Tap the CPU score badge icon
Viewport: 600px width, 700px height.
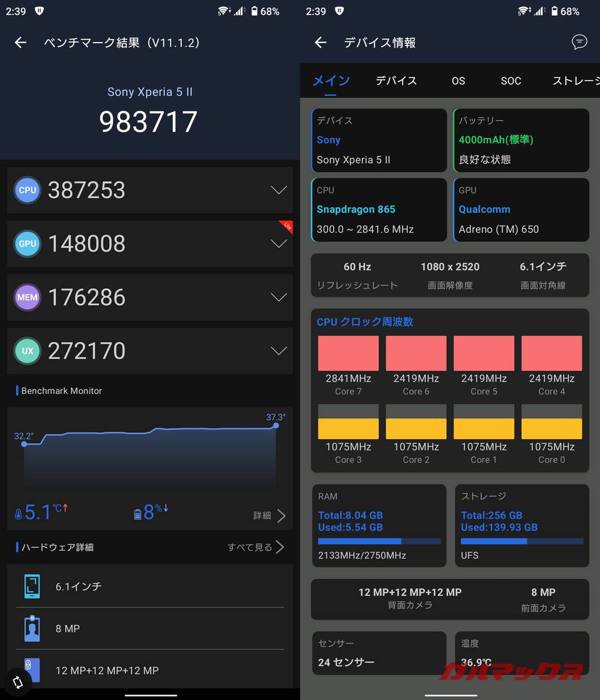(27, 190)
